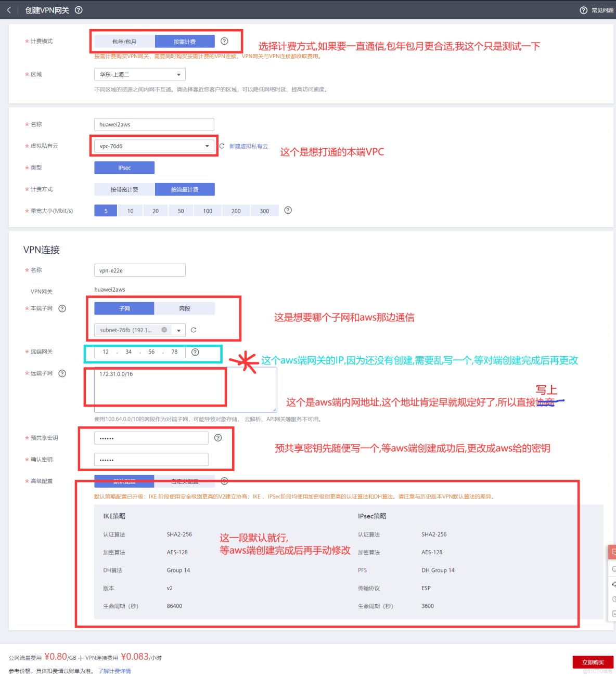
Task: Select bandwidth size 5
Action: pos(106,211)
